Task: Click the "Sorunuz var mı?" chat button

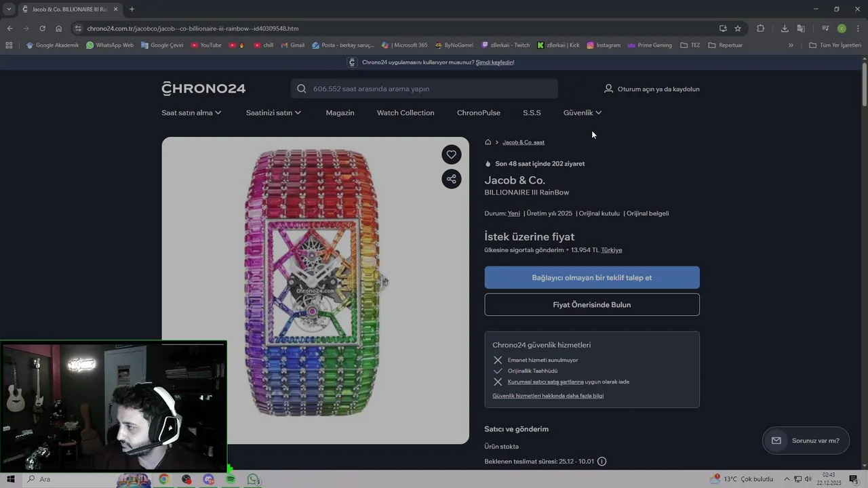Action: coord(806,441)
